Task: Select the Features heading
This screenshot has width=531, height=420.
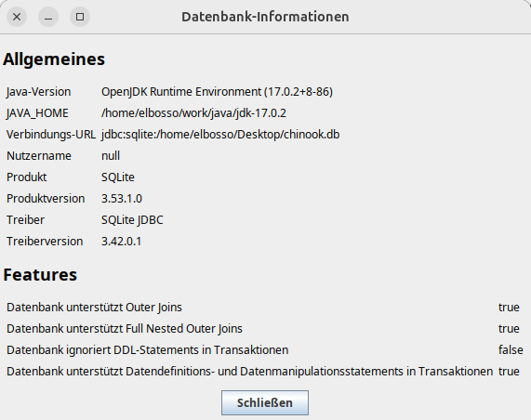Action: pos(40,274)
